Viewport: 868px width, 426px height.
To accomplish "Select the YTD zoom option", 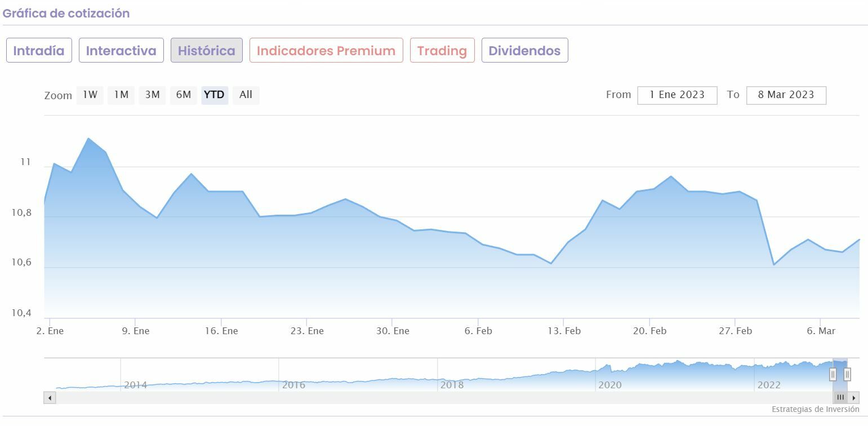I will (214, 95).
